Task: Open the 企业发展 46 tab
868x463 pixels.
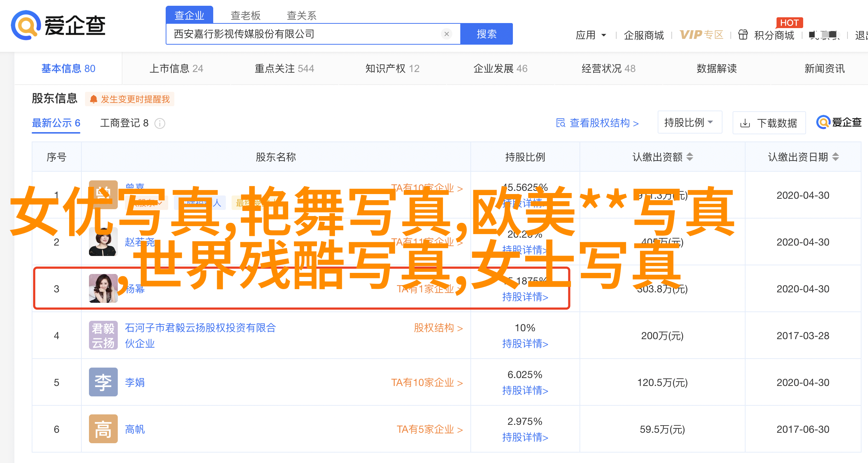Action: (x=501, y=68)
